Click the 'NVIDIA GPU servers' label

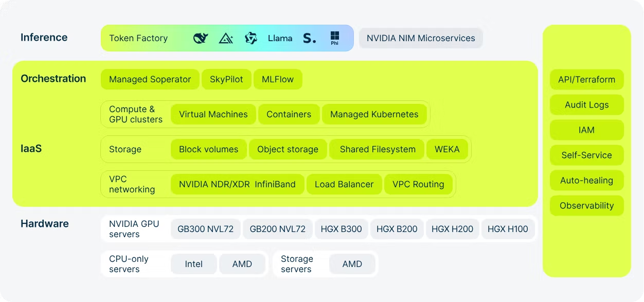(x=134, y=229)
